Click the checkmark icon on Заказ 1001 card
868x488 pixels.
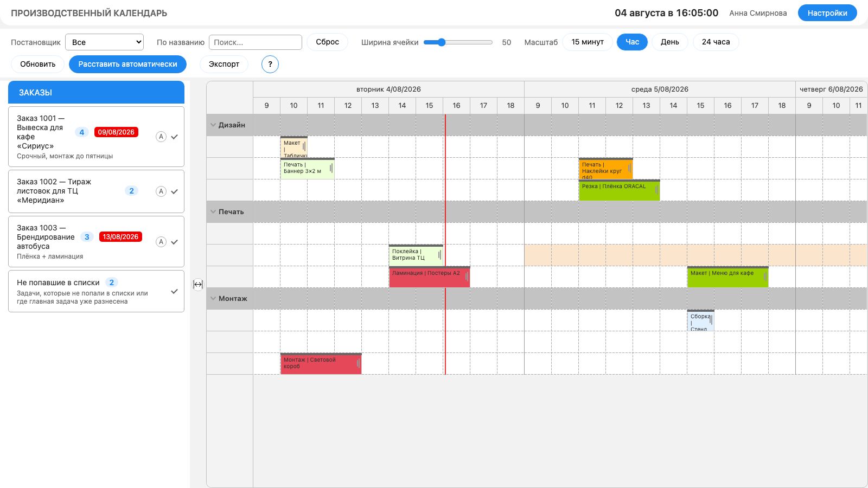tap(175, 137)
